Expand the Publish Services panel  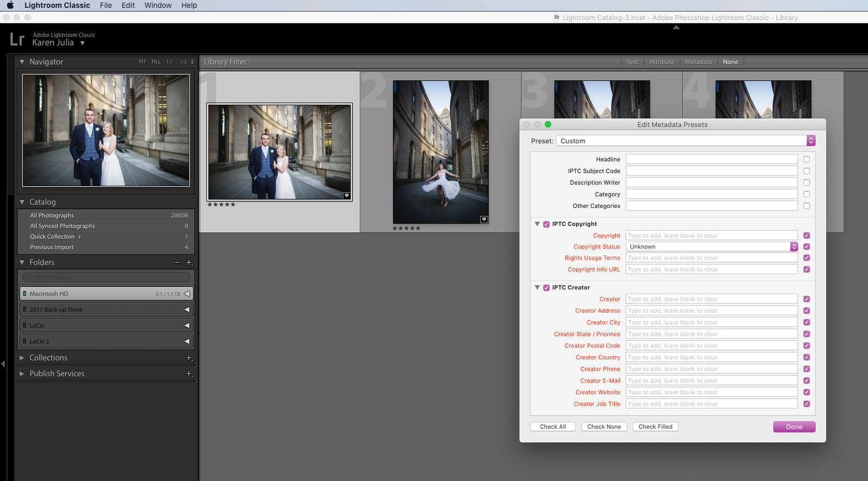[22, 374]
